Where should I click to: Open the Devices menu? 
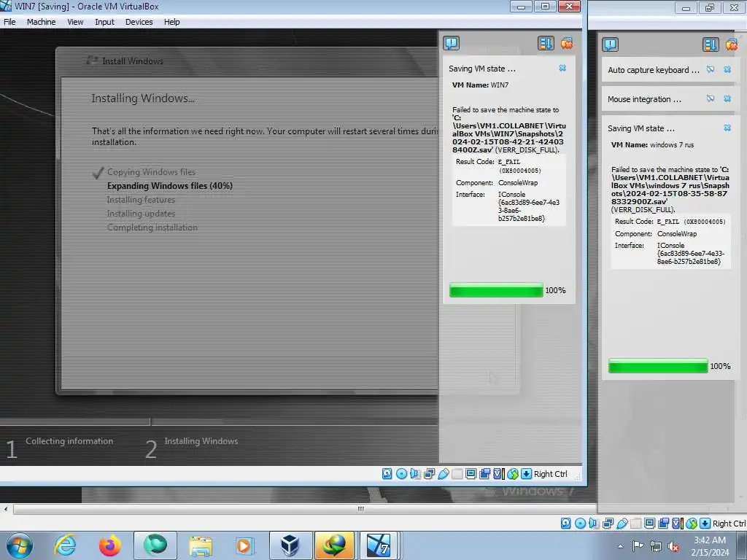[139, 22]
